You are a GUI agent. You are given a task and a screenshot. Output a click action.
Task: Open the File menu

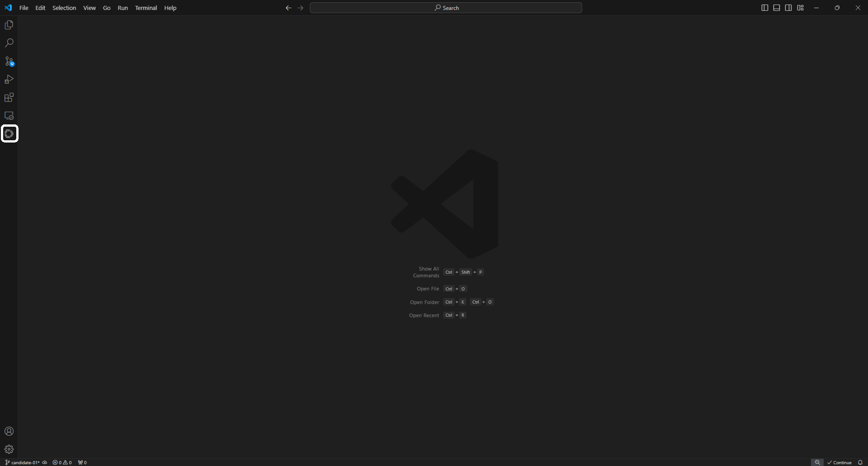24,8
